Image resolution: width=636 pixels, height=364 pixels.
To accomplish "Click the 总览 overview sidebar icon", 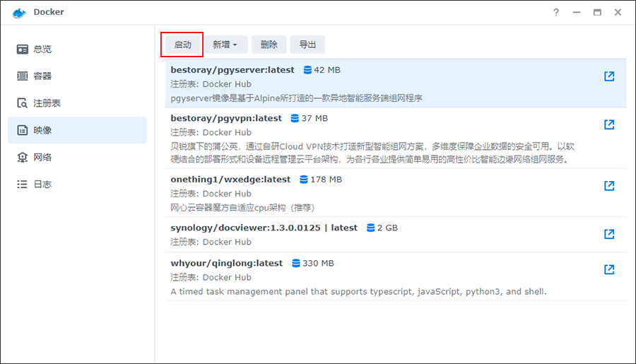I will tap(23, 49).
